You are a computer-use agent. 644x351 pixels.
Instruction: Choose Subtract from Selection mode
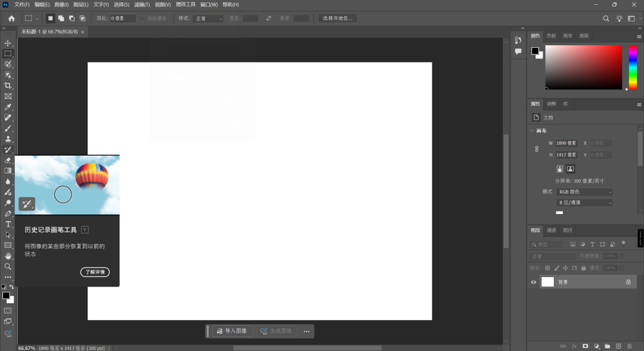pos(72,18)
